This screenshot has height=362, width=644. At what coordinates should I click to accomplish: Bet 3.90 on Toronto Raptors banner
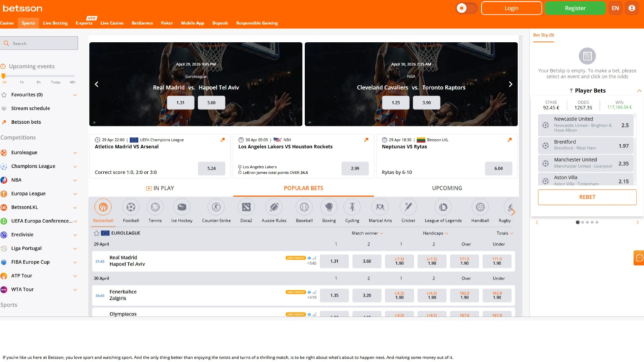point(426,102)
